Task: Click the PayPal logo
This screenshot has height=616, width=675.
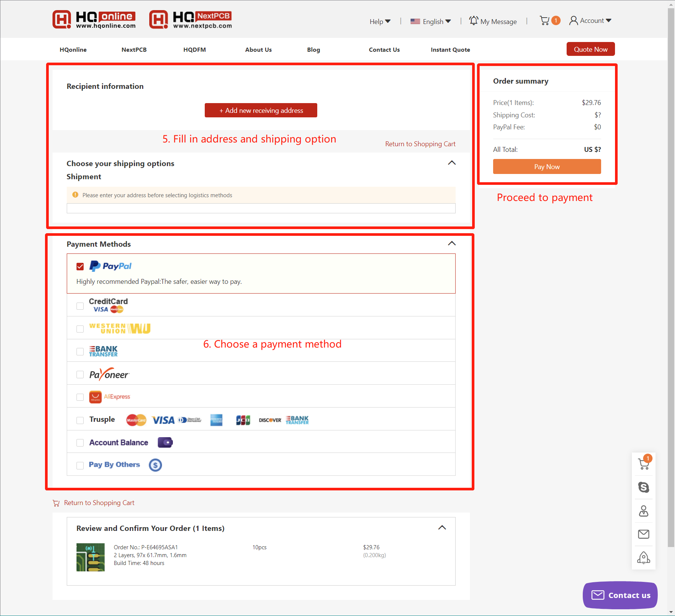Action: (110, 266)
